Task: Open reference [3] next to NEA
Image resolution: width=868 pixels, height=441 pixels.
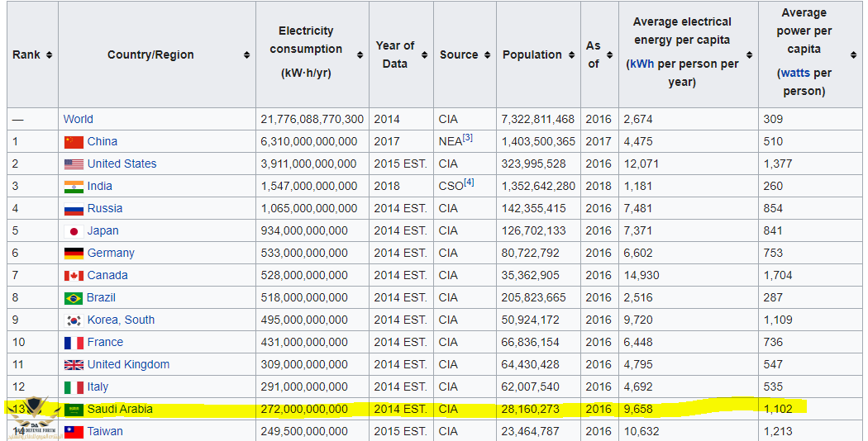Action: tap(467, 138)
